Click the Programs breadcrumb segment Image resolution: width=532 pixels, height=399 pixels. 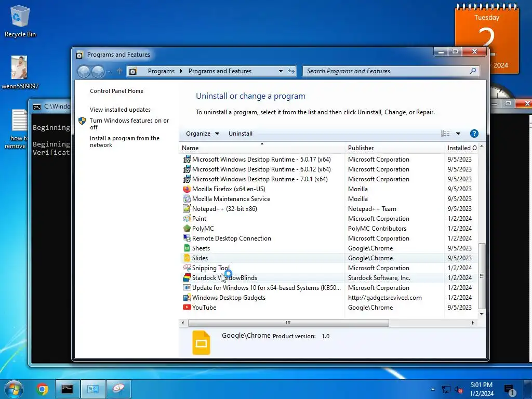point(161,71)
